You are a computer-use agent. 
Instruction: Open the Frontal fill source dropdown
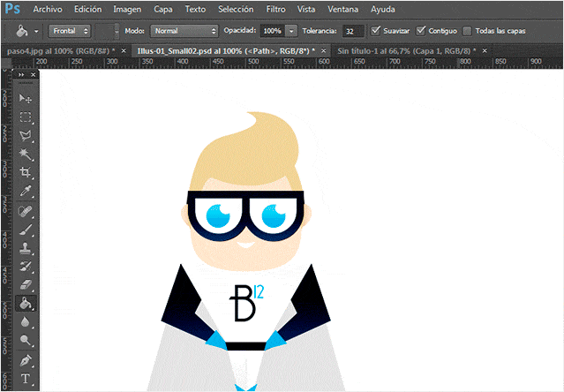[x=71, y=30]
